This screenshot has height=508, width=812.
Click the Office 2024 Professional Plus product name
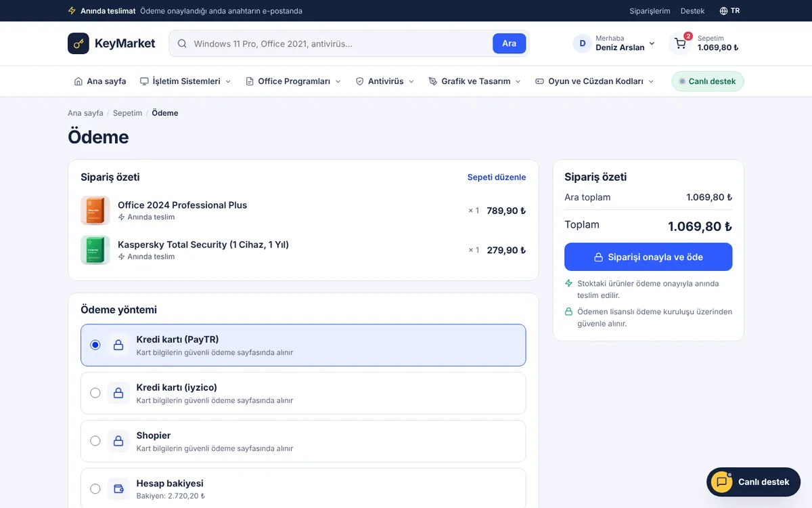coord(182,205)
